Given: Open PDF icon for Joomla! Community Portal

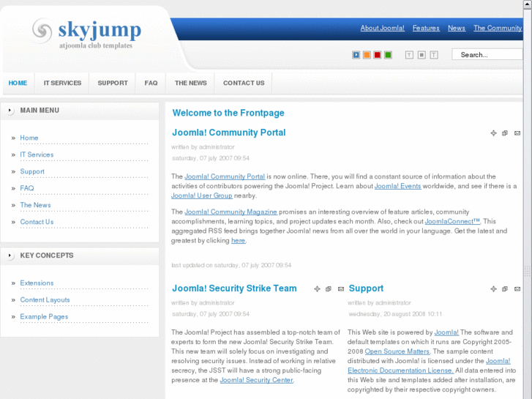Looking at the screenshot, I should (494, 133).
